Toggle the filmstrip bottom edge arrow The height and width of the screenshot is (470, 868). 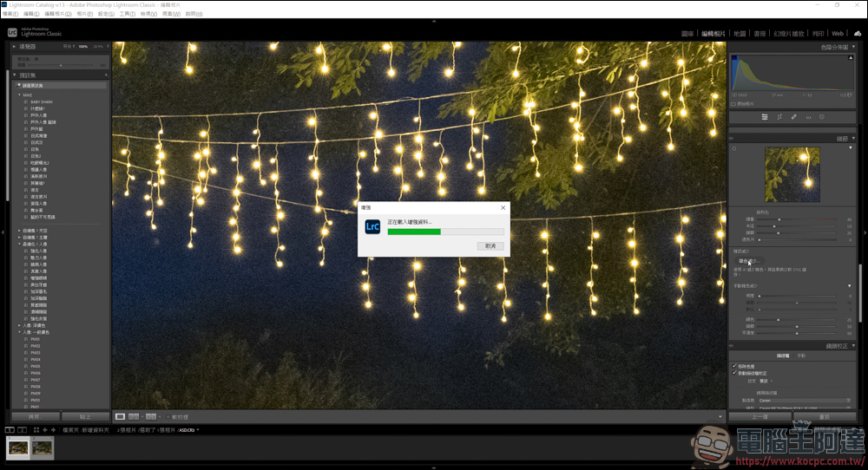tap(434, 467)
